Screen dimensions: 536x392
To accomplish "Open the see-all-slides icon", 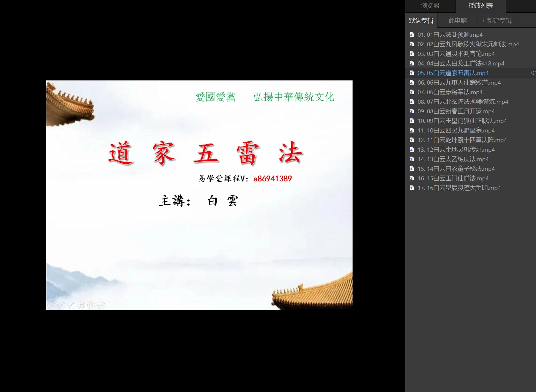I will (x=81, y=305).
